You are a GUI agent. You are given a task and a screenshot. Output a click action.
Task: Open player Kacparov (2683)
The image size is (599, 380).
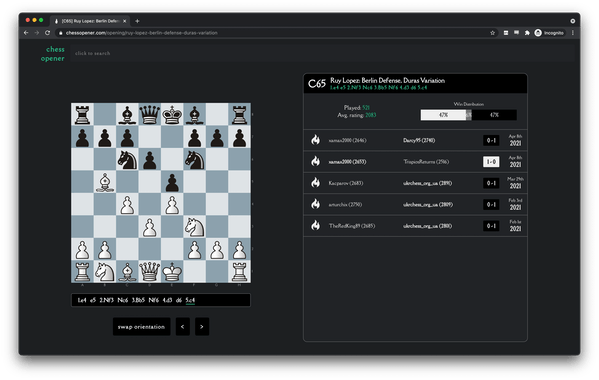(346, 183)
